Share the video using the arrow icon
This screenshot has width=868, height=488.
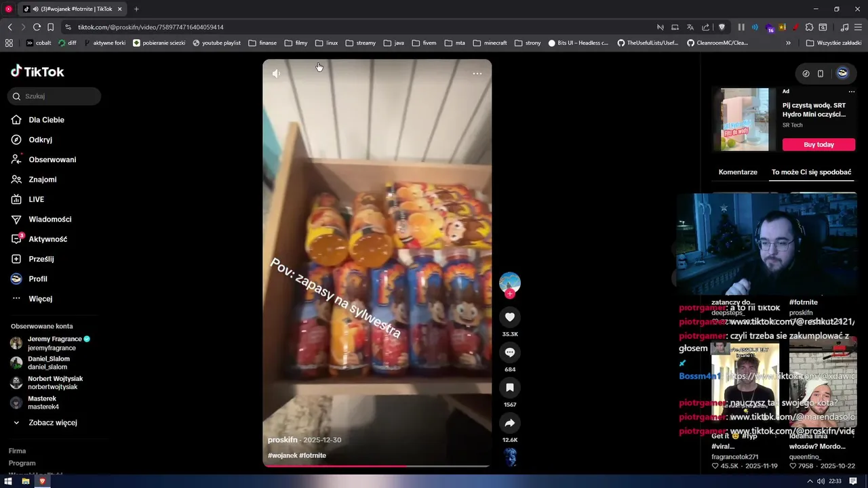tap(510, 423)
